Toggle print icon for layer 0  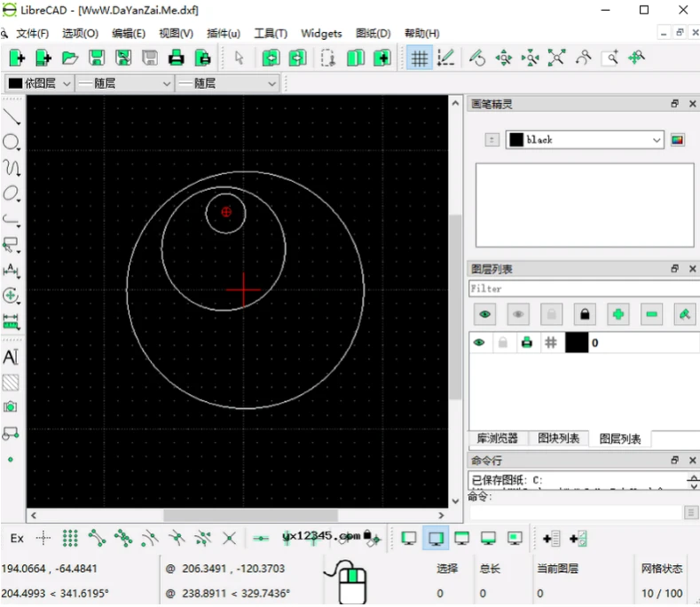tap(527, 343)
